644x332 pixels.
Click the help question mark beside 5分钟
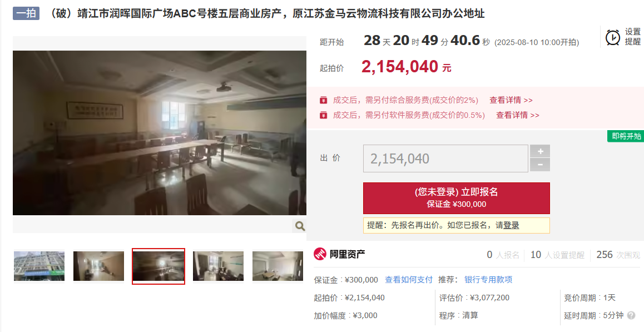point(631,315)
